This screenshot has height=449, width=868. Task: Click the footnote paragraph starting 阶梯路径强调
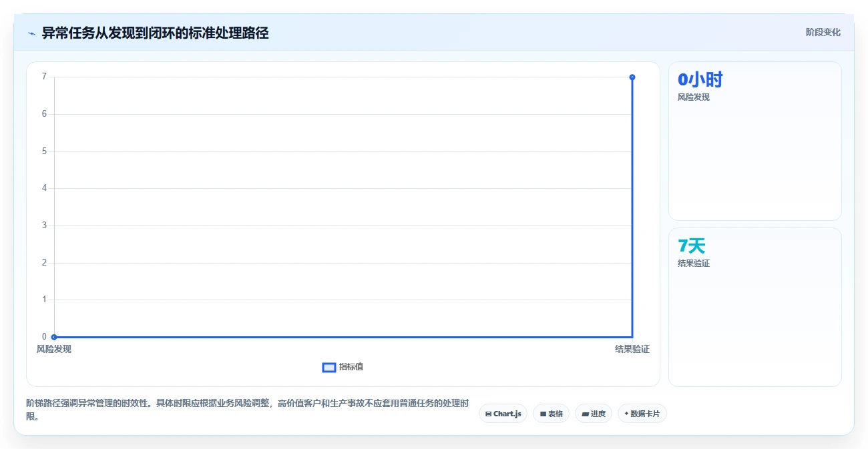coord(247,410)
